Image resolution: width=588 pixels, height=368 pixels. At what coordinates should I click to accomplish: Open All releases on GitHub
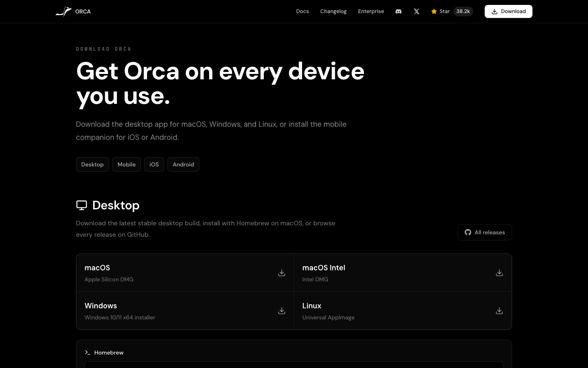[x=485, y=232]
